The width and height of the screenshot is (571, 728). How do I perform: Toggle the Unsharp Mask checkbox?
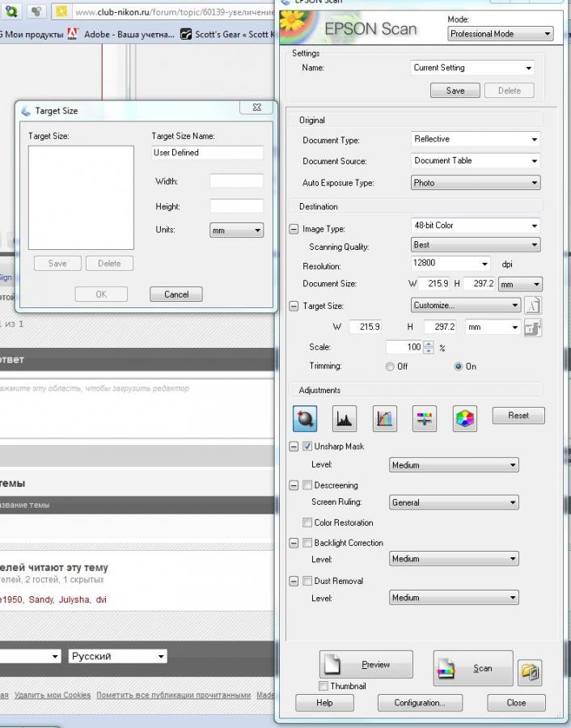(x=307, y=447)
